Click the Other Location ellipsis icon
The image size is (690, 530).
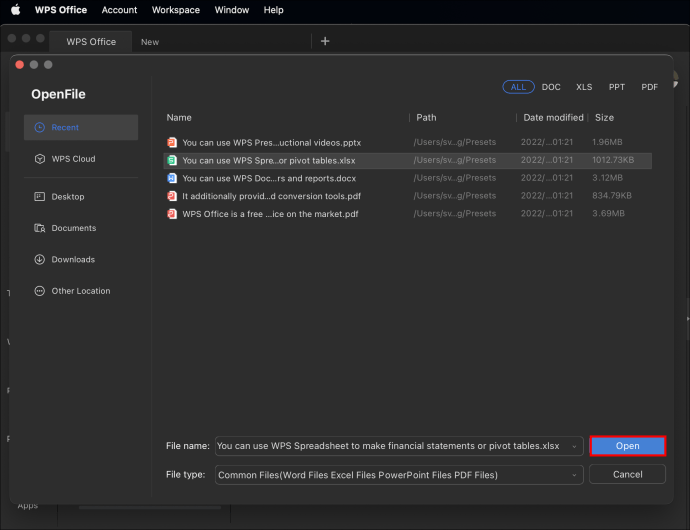pyautogui.click(x=40, y=291)
